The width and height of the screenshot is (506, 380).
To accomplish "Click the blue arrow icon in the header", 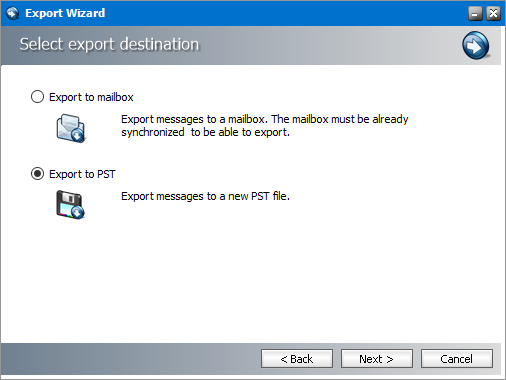I will point(476,45).
